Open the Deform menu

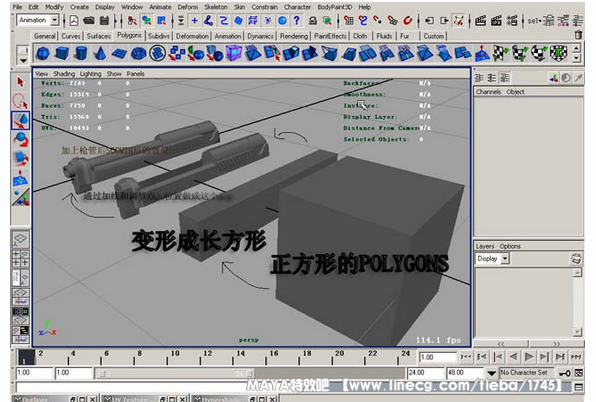coord(188,7)
